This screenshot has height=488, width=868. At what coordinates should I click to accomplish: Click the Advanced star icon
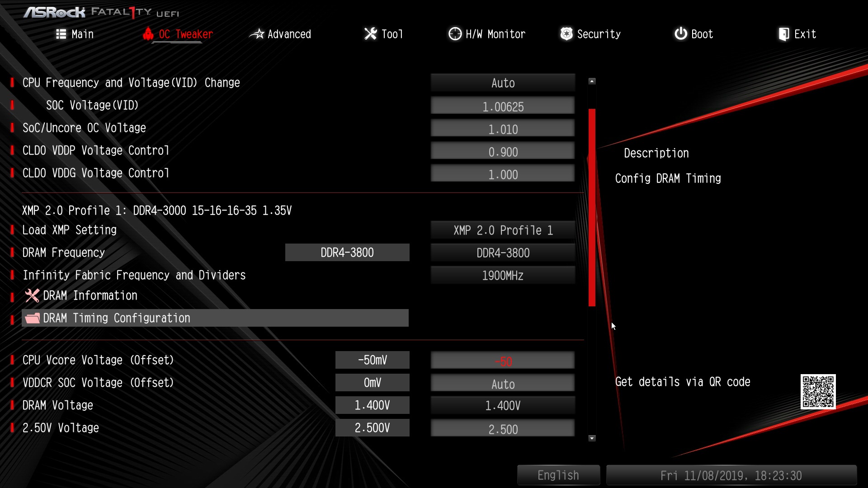click(257, 34)
